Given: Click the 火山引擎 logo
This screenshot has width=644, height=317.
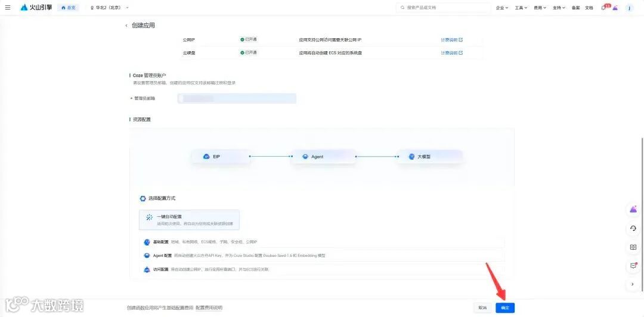Looking at the screenshot, I should [36, 7].
